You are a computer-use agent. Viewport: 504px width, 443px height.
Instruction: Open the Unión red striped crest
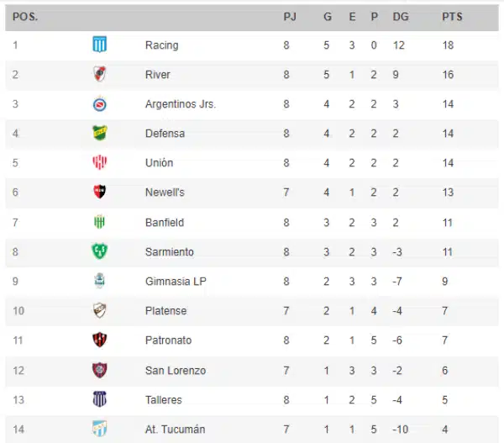click(x=100, y=162)
